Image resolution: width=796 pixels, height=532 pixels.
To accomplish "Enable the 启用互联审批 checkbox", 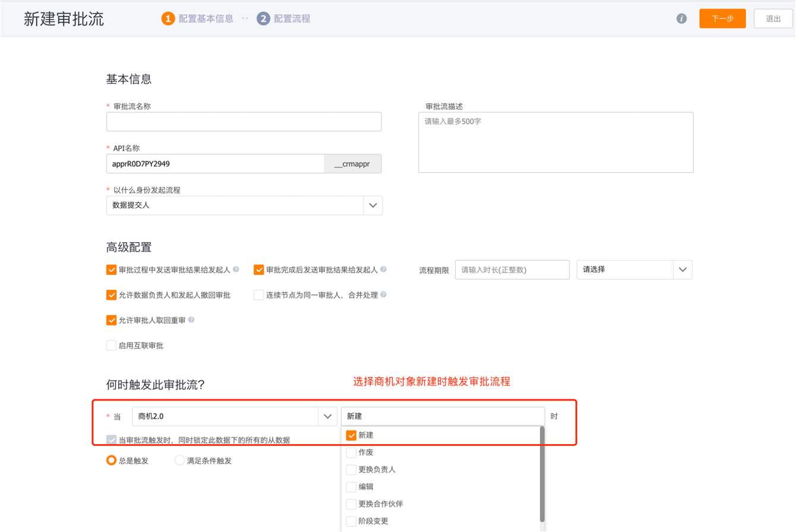I will pos(111,346).
